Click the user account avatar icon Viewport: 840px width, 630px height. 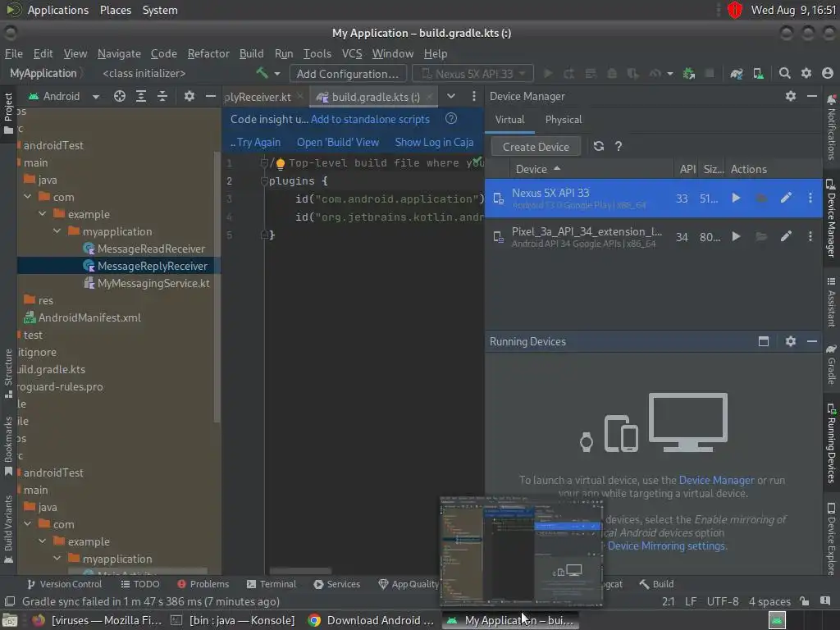pyautogui.click(x=828, y=73)
